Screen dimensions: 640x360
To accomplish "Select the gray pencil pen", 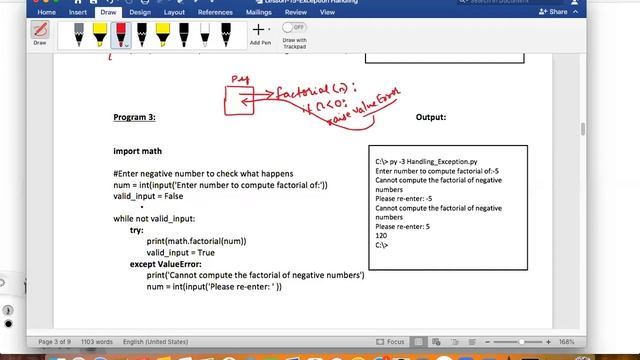I will pos(79,34).
